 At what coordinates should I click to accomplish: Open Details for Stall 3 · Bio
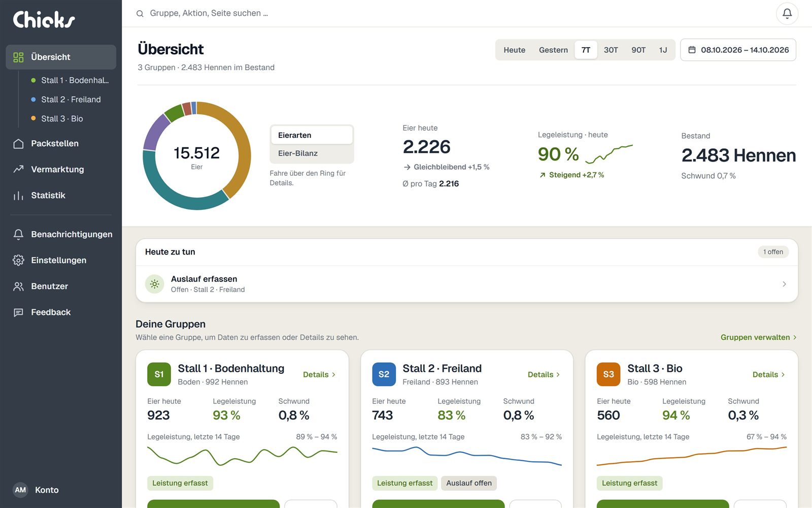tap(769, 374)
